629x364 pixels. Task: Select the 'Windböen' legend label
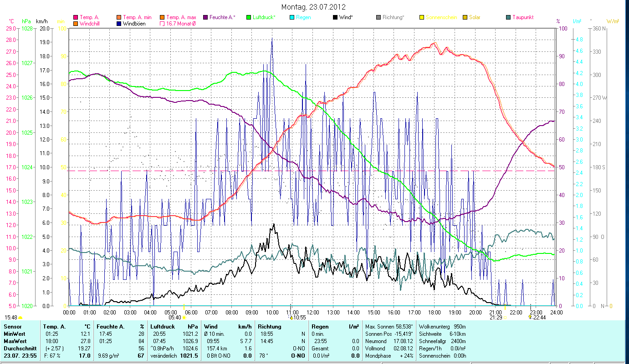(134, 23)
